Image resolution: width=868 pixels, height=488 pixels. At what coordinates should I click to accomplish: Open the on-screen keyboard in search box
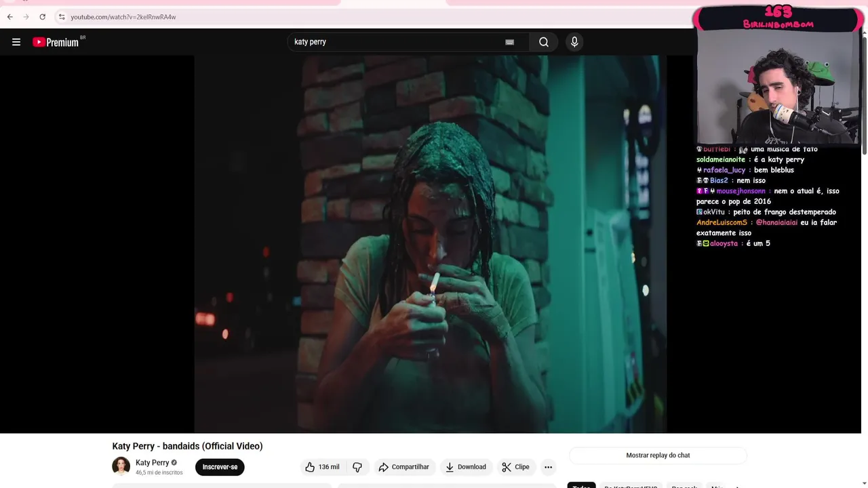click(509, 42)
